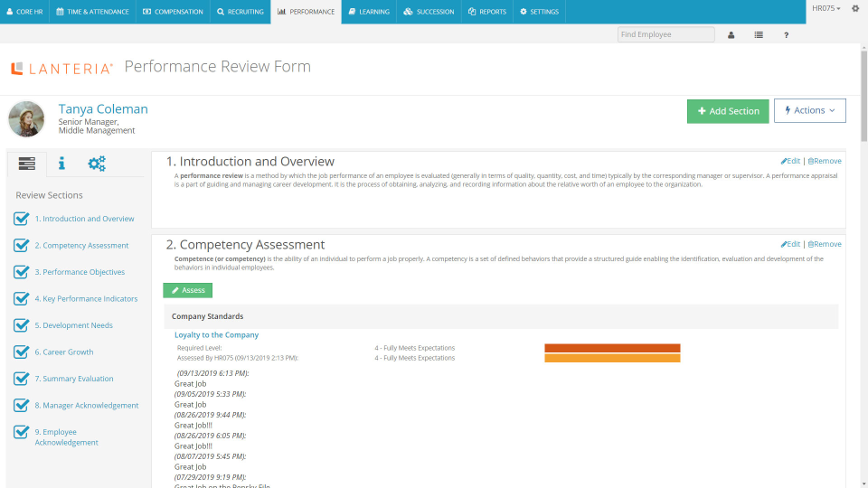Open the HR075 user menu
Viewport: 868px width, 488px height.
[x=826, y=8]
